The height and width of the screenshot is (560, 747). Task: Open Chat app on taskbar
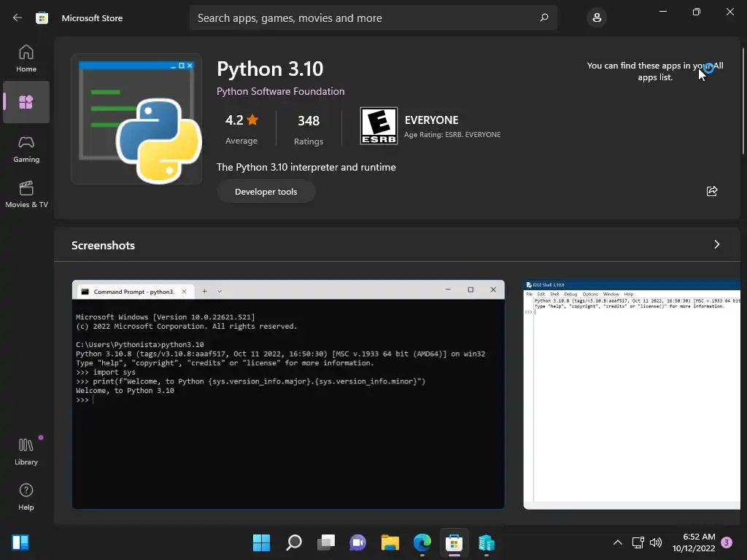[x=357, y=542]
